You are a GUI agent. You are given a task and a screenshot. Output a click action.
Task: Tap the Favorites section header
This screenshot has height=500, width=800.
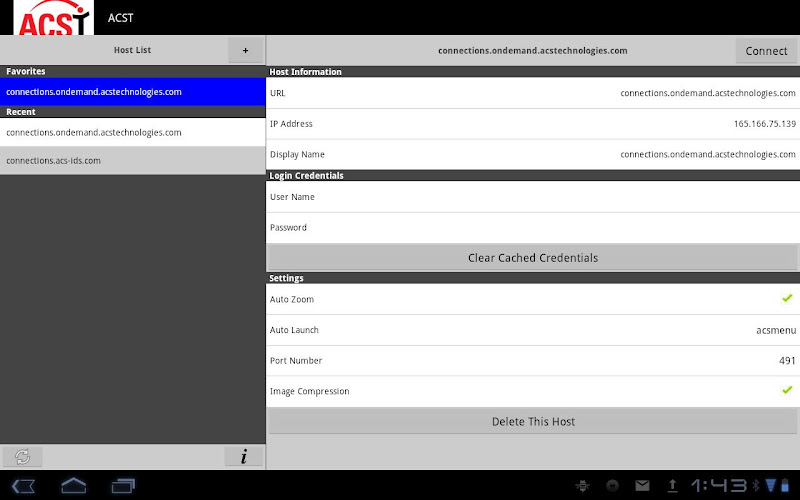tap(133, 71)
